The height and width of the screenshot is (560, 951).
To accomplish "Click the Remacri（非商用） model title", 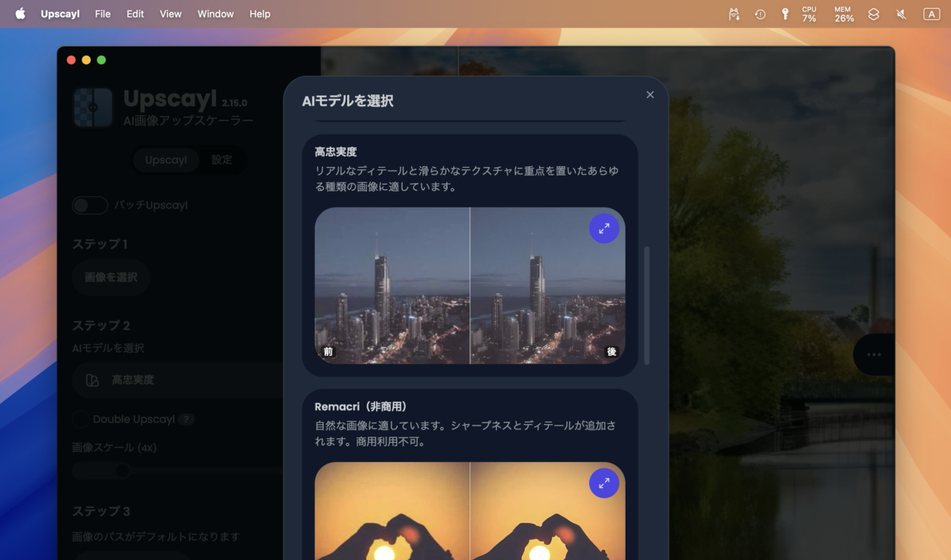I will point(361,406).
